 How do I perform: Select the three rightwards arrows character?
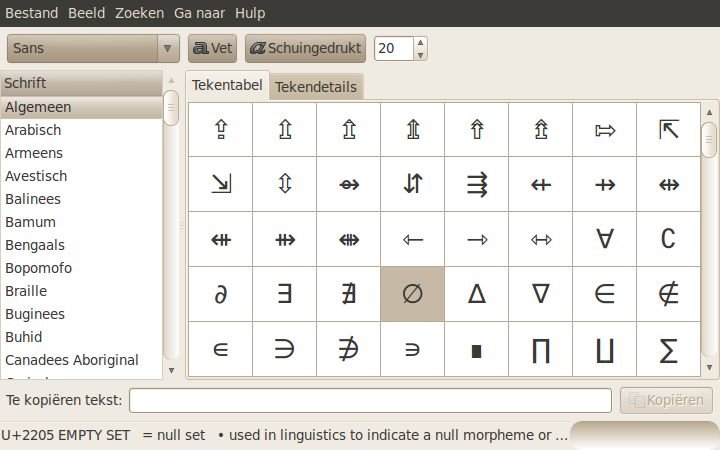pos(477,184)
